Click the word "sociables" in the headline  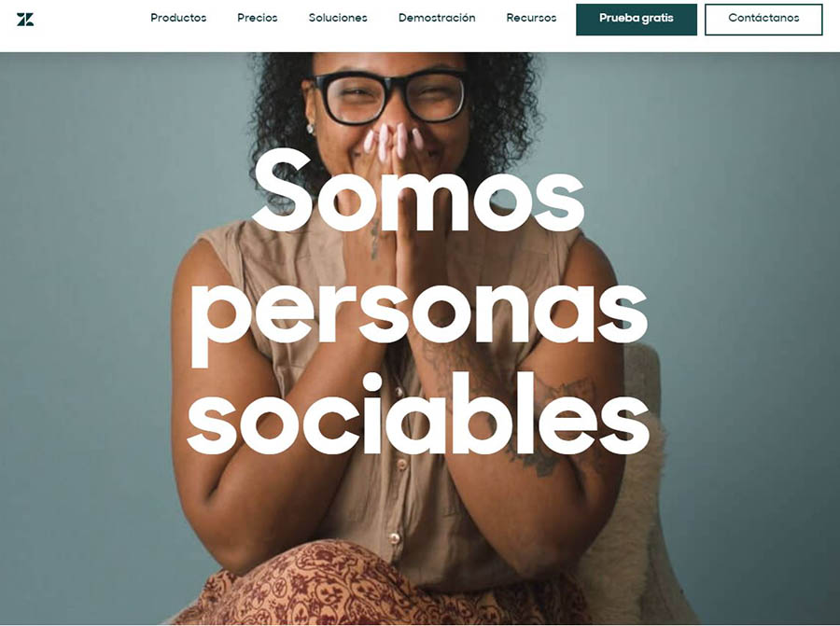(418, 414)
